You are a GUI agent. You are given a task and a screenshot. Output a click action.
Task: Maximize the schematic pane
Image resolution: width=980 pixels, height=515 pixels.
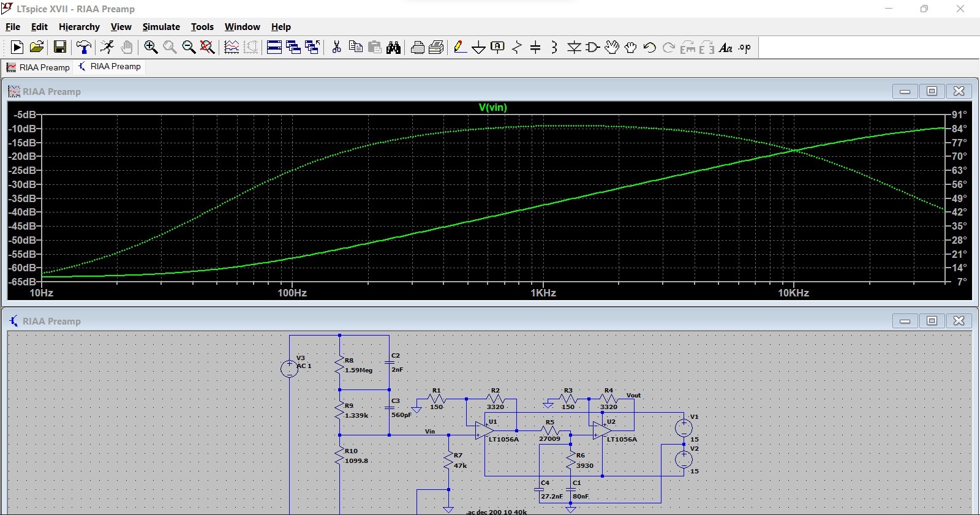(932, 321)
